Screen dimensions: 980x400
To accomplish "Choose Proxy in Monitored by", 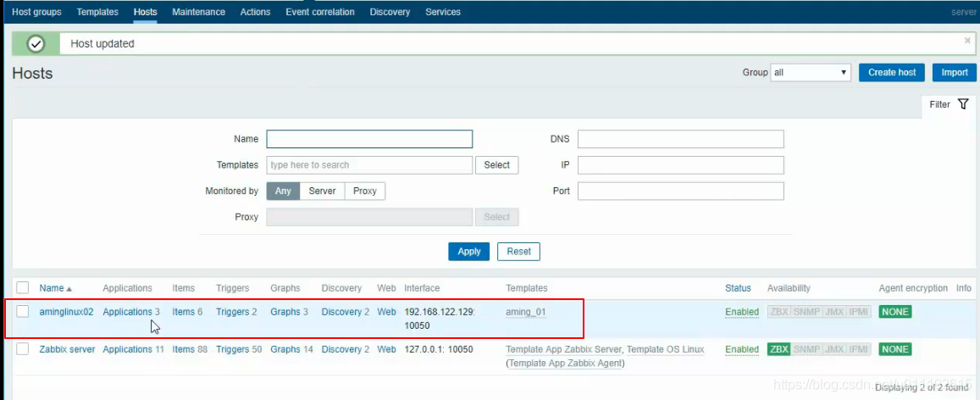I will pos(365,192).
